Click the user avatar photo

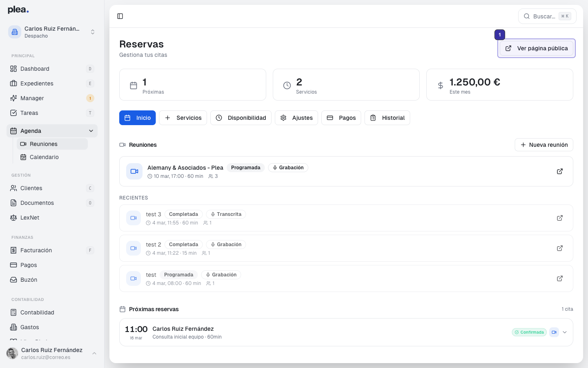point(12,353)
